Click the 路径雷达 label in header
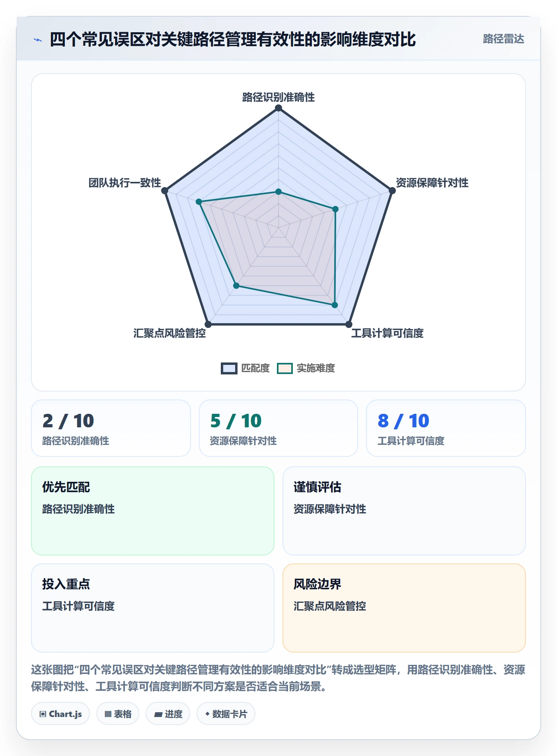The width and height of the screenshot is (557, 756). [503, 39]
